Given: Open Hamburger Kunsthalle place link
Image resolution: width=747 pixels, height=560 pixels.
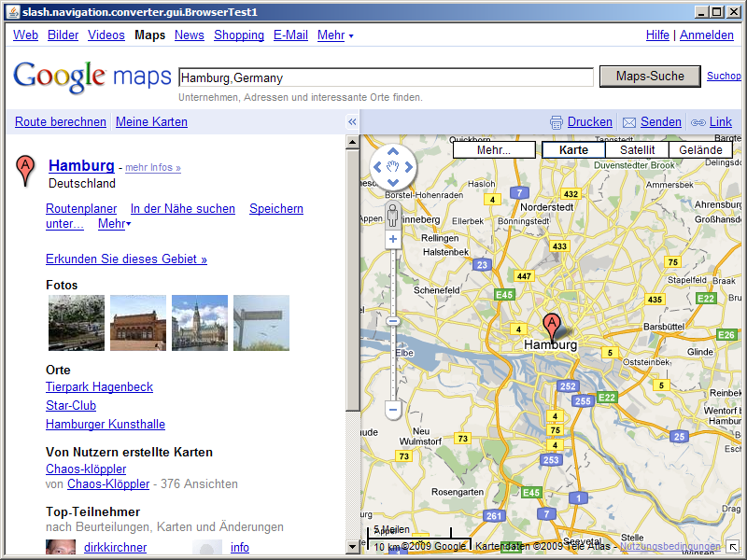Looking at the screenshot, I should pyautogui.click(x=106, y=424).
